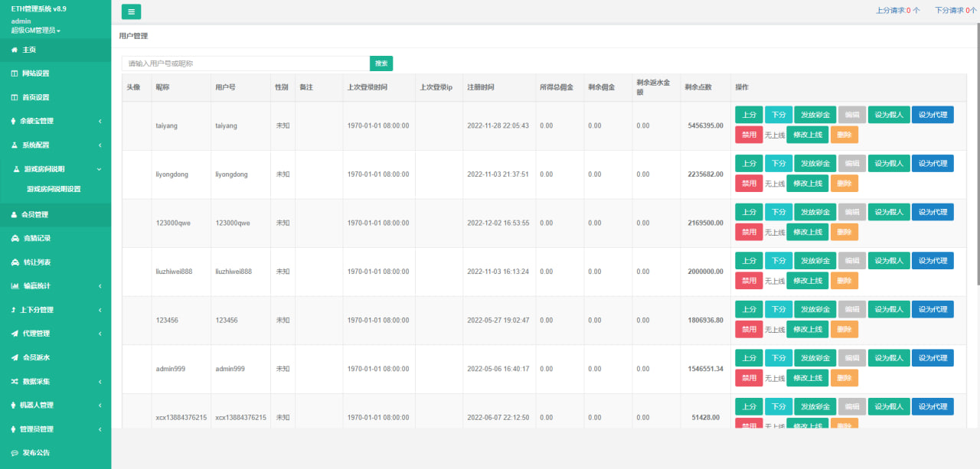The image size is (980, 469).
Task: Click the chart icon for 输赢统计
Action: 15,286
